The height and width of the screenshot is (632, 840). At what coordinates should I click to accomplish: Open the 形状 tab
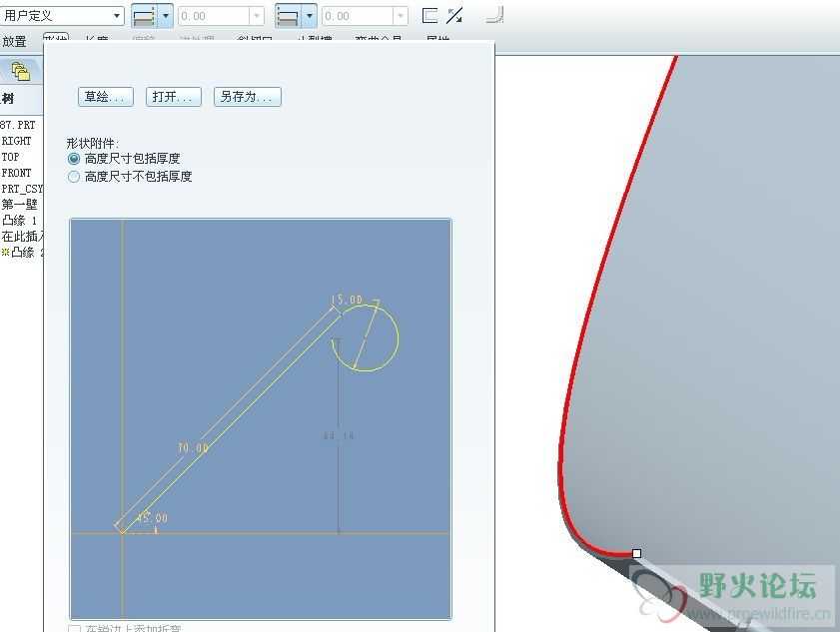[56, 39]
